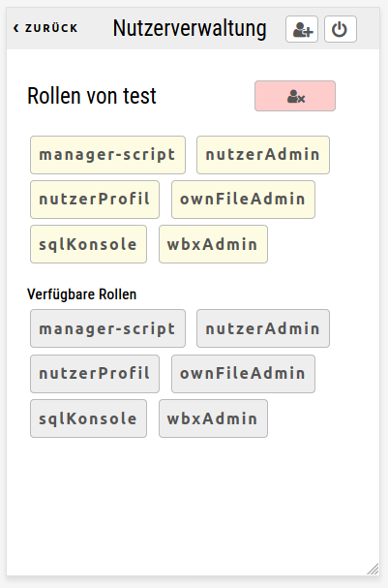Viewport: 388px width, 588px height.
Task: Click the add user icon
Action: pos(302,29)
